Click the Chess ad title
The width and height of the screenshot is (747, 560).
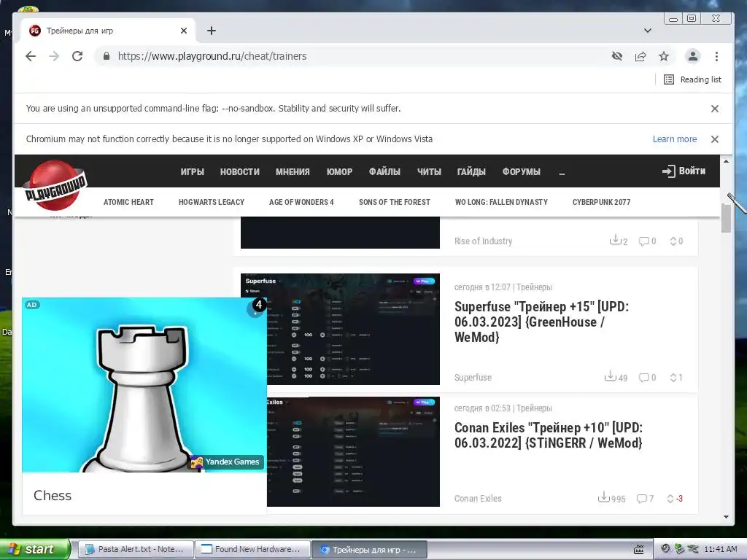pos(53,495)
